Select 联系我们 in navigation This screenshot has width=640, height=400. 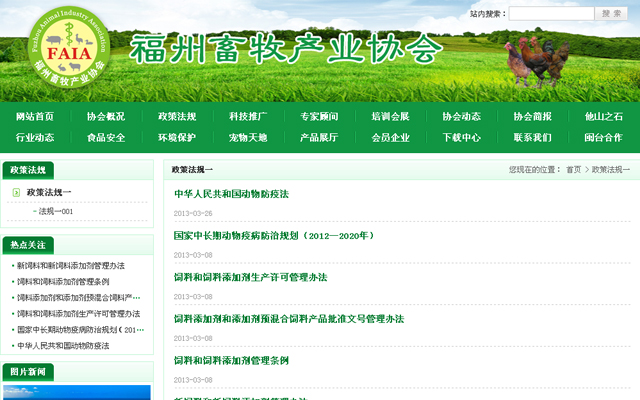tap(532, 138)
